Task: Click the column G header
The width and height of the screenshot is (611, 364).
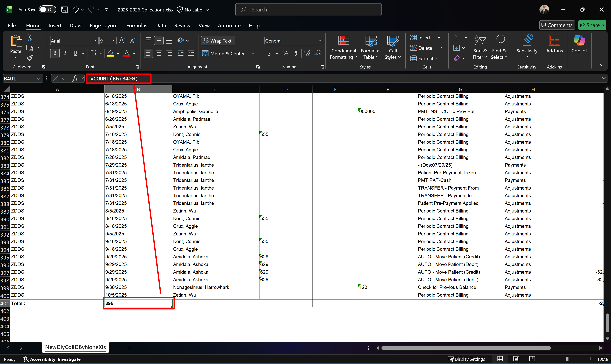Action: pyautogui.click(x=460, y=89)
